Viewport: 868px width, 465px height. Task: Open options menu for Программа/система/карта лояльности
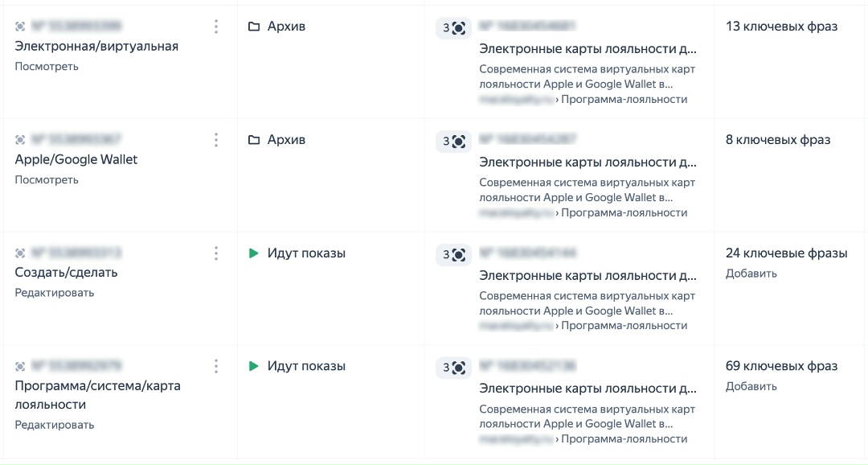(216, 366)
